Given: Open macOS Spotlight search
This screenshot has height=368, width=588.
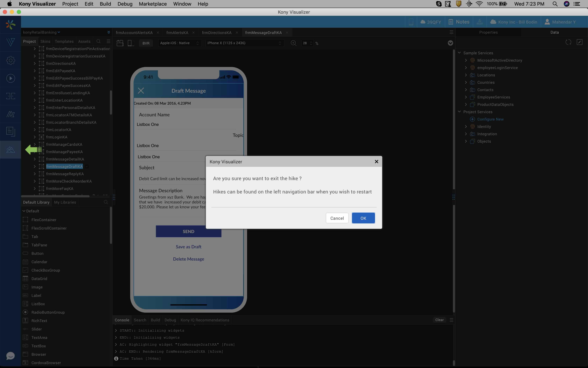Looking at the screenshot, I should point(555,4).
